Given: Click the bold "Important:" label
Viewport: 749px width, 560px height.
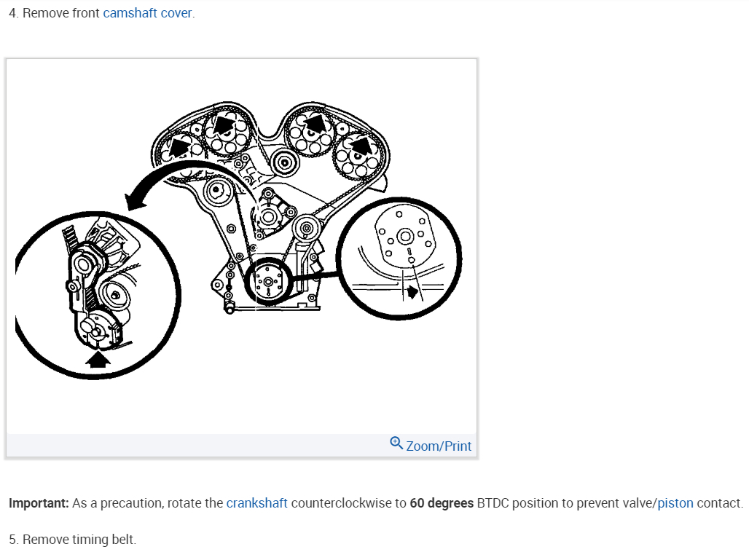Looking at the screenshot, I should click(x=39, y=503).
